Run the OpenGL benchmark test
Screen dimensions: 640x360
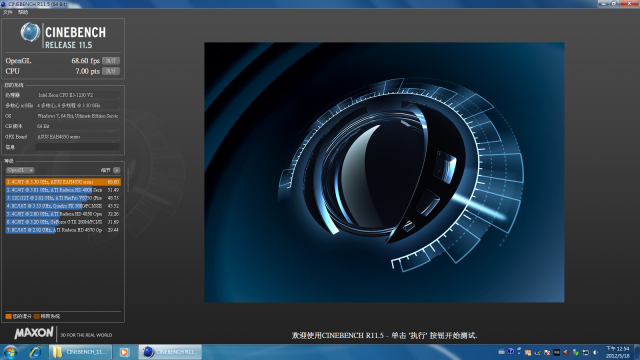111,61
